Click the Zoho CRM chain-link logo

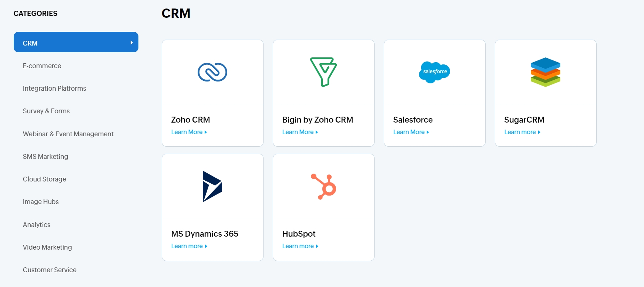[212, 72]
